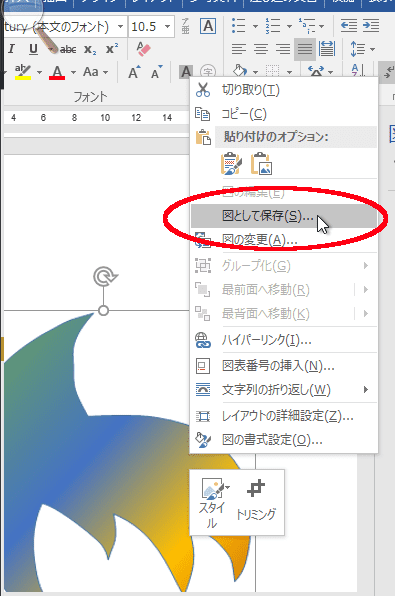This screenshot has width=395, height=596.
Task: Apply the red font color
Action: 57,72
